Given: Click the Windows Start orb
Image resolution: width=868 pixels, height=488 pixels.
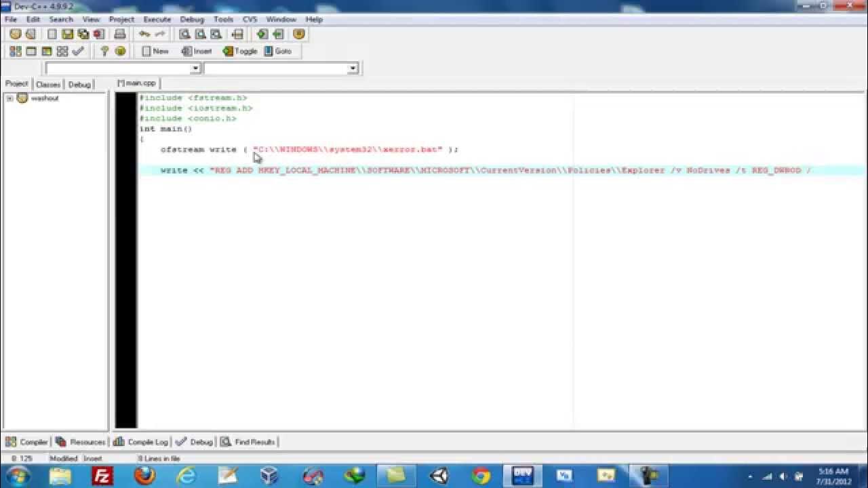Looking at the screenshot, I should (x=17, y=476).
